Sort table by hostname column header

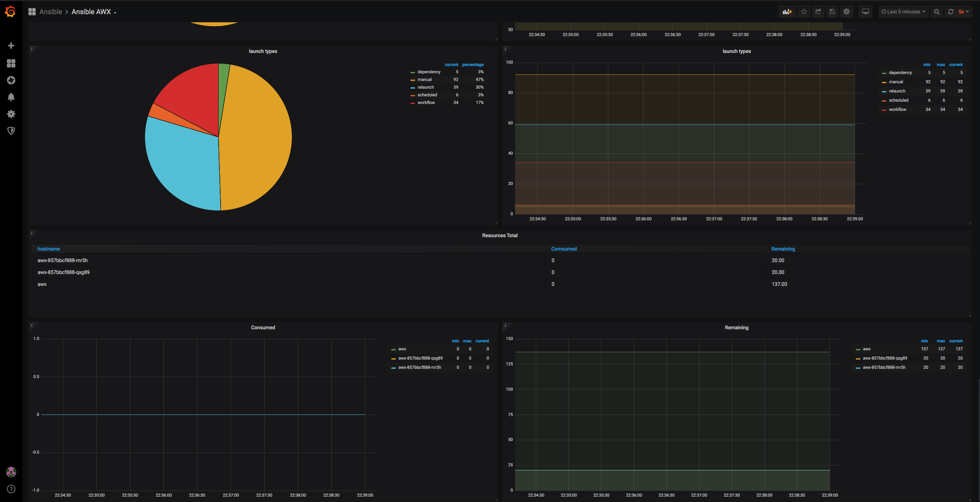click(x=49, y=249)
